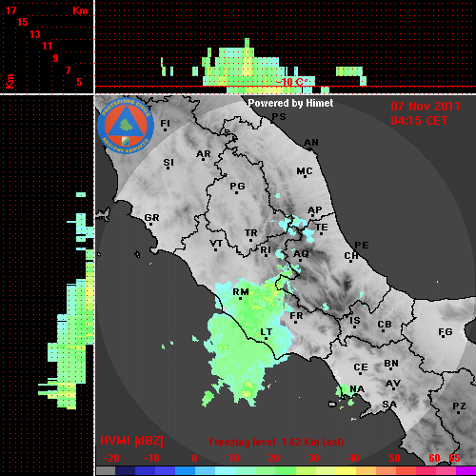This screenshot has width=476, height=476.
Task: Pick the yellow 40 dBZ color swatch
Action: [347, 470]
